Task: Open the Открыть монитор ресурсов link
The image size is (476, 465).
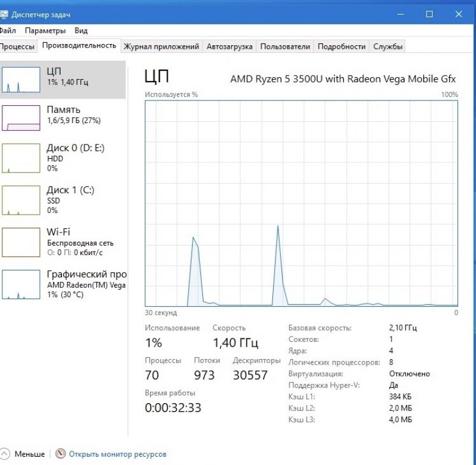Action: [x=118, y=454]
